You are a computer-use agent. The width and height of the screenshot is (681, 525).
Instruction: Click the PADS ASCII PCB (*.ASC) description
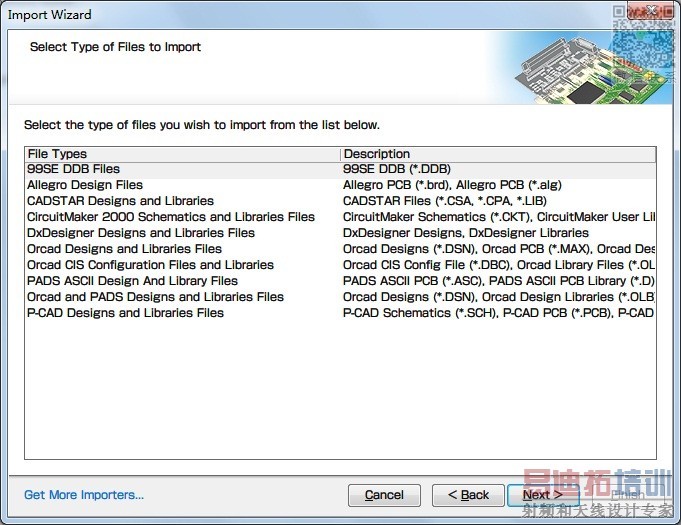pos(499,281)
